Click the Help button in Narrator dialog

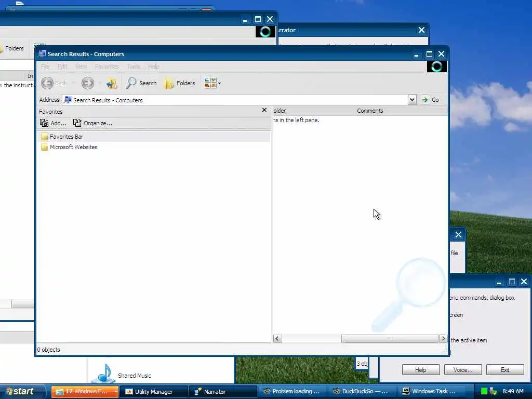tap(421, 370)
